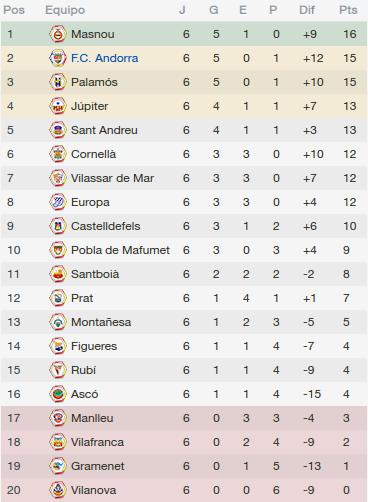Screen dimensions: 368x502
Task: Click the Masnou team crest icon
Action: click(58, 34)
